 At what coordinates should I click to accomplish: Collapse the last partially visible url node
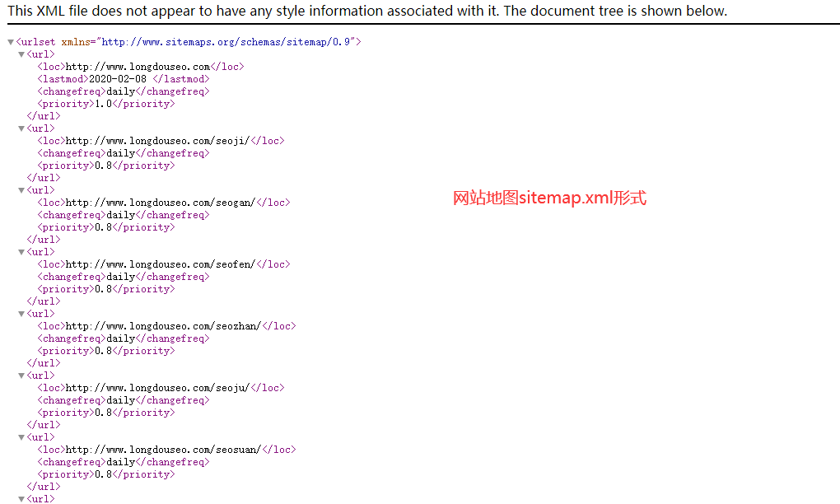click(x=21, y=498)
